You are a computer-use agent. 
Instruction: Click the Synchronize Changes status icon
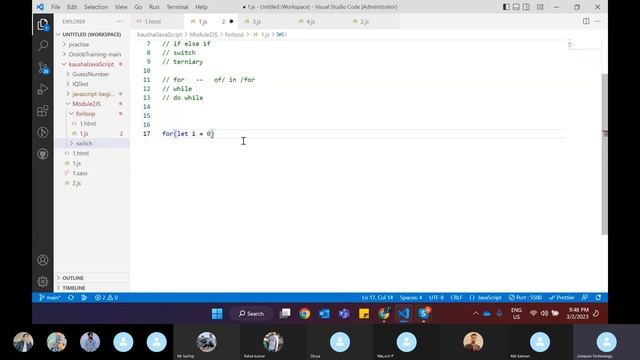coord(71,298)
